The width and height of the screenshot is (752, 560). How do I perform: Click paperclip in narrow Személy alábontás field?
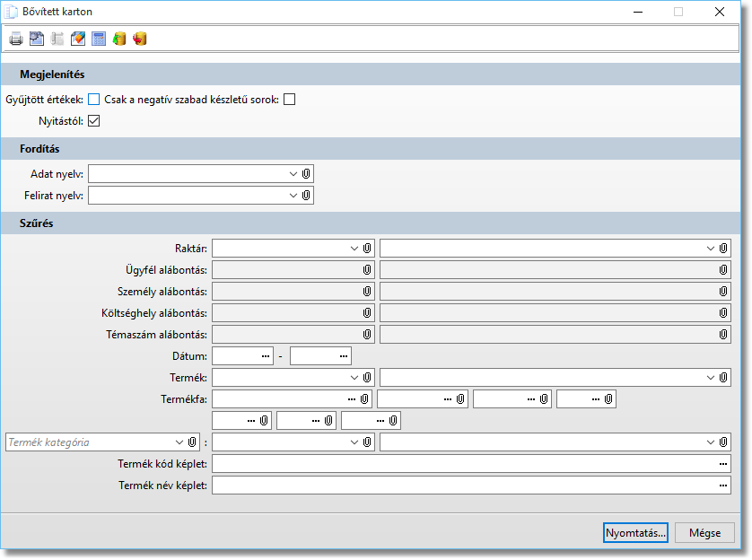tap(367, 292)
